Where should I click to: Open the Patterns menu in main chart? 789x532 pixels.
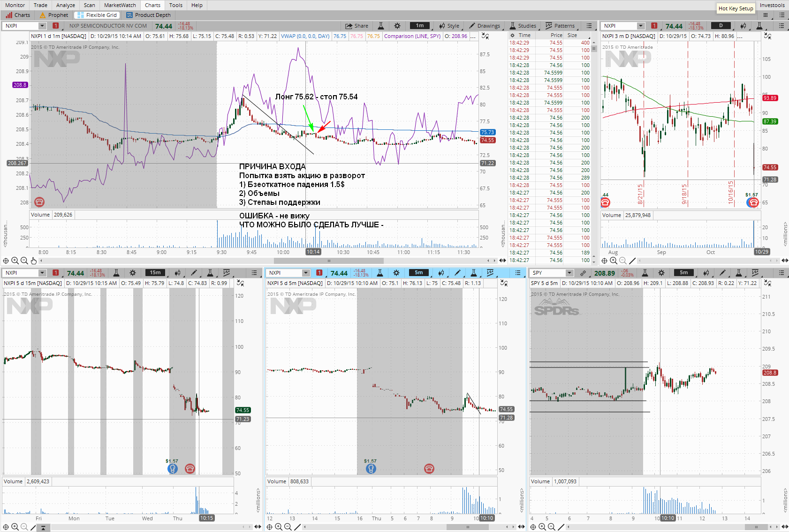560,26
